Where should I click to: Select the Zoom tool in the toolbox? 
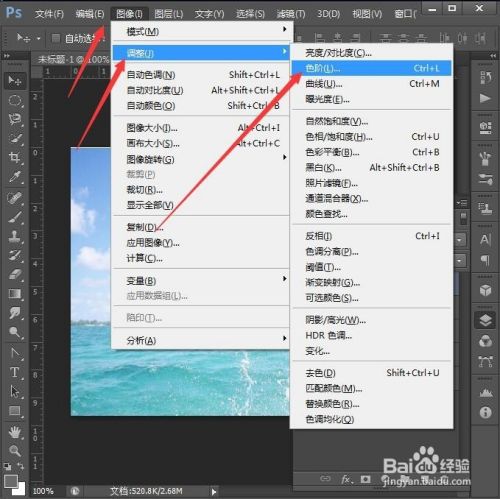15,451
